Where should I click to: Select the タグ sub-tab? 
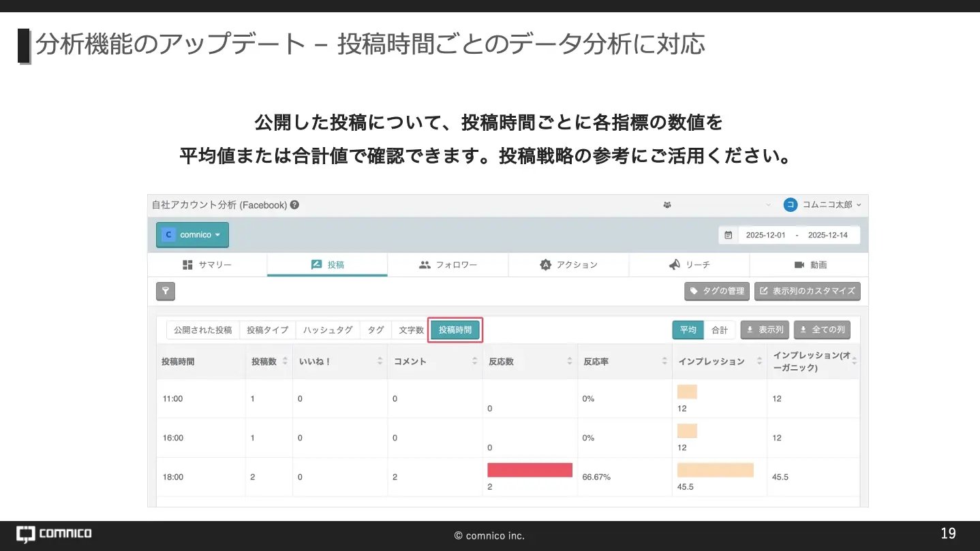click(376, 330)
